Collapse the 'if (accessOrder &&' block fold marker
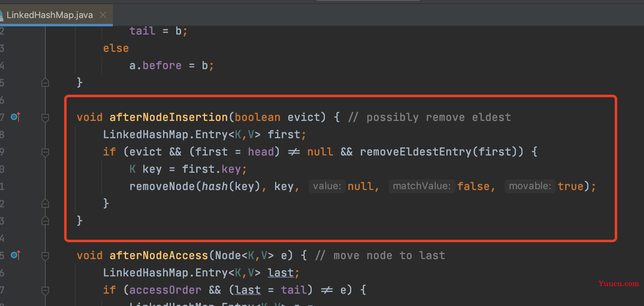The height and width of the screenshot is (306, 644). pyautogui.click(x=45, y=291)
